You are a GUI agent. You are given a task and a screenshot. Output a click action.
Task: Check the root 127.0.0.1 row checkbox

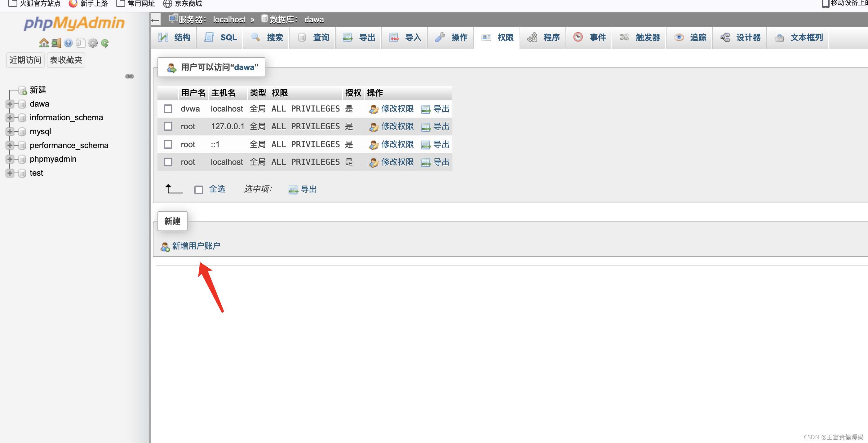pyautogui.click(x=168, y=127)
